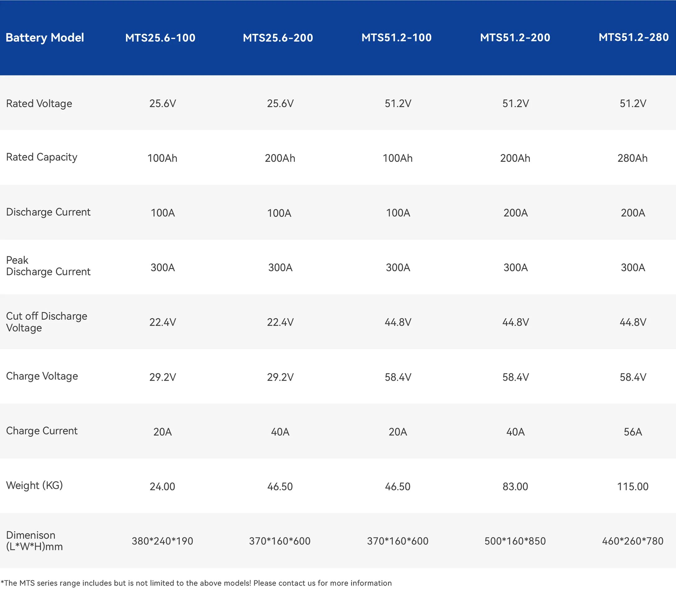Screen dimensions: 676x616
Task: Click the Battery Model header cell
Action: tap(45, 38)
